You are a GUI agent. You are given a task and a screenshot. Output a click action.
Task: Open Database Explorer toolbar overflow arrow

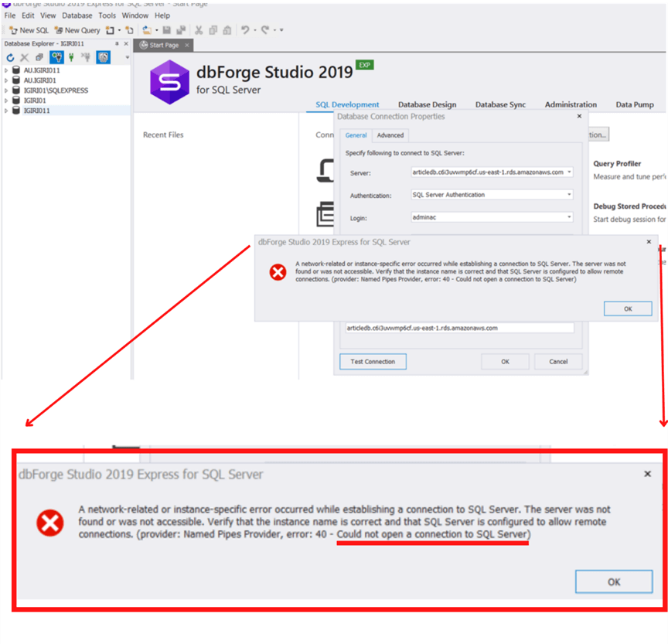click(127, 57)
